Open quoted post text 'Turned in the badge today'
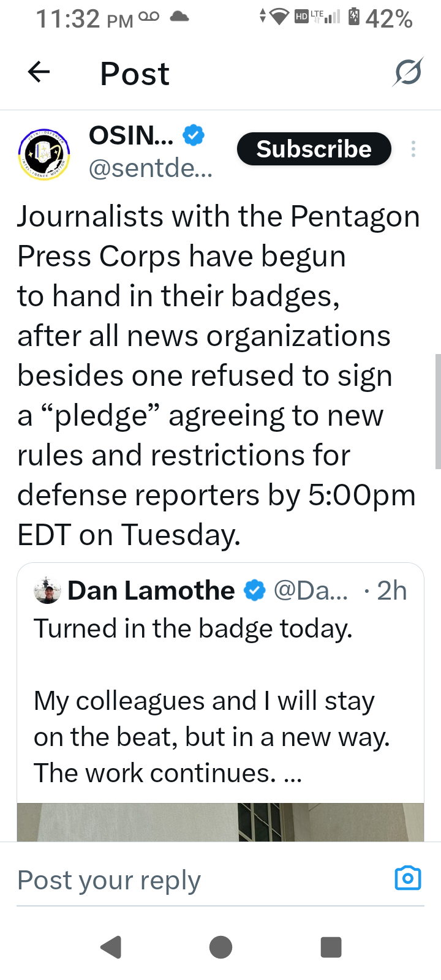Viewport: 441px width, 980px height. [193, 628]
